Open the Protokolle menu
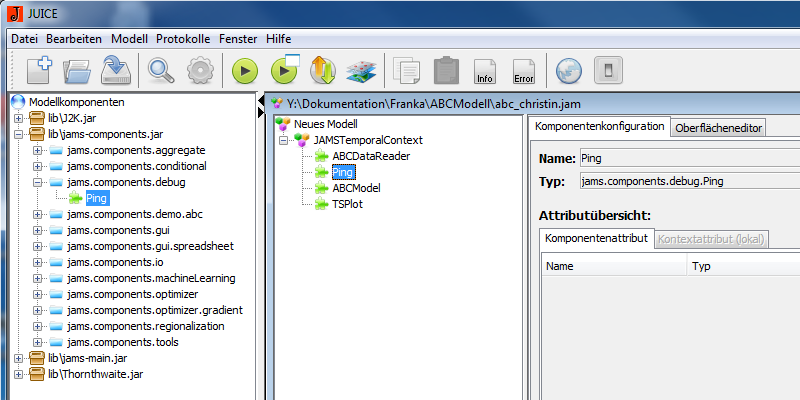Screen dimensions: 800x400 click(183, 38)
